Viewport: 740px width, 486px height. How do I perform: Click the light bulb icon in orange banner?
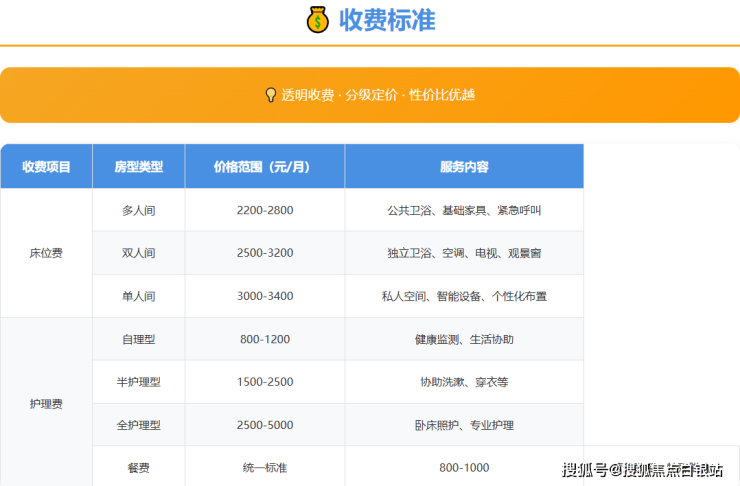point(270,95)
